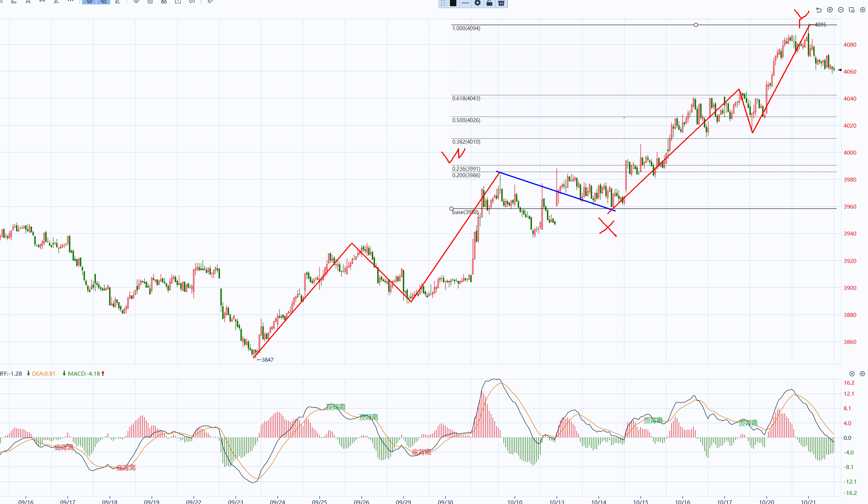868x504 pixels.
Task: Open MACD indicator settings gear
Action: pyautogui.click(x=862, y=374)
